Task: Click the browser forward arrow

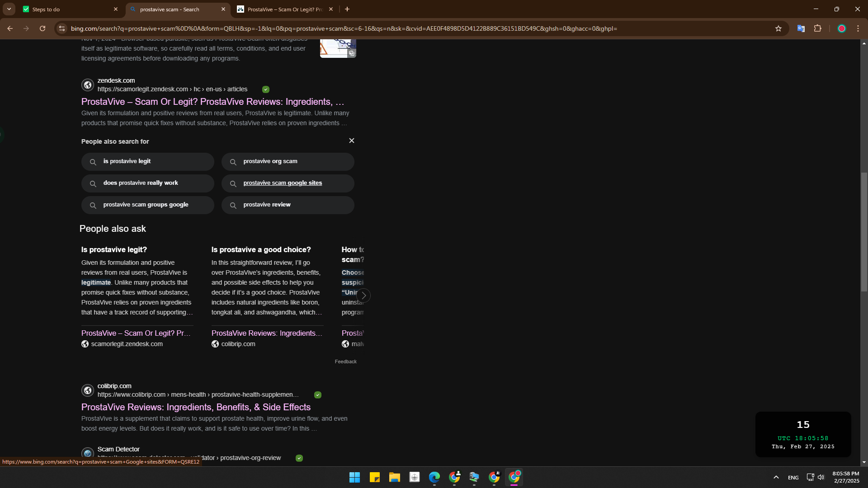Action: tap(26, 28)
